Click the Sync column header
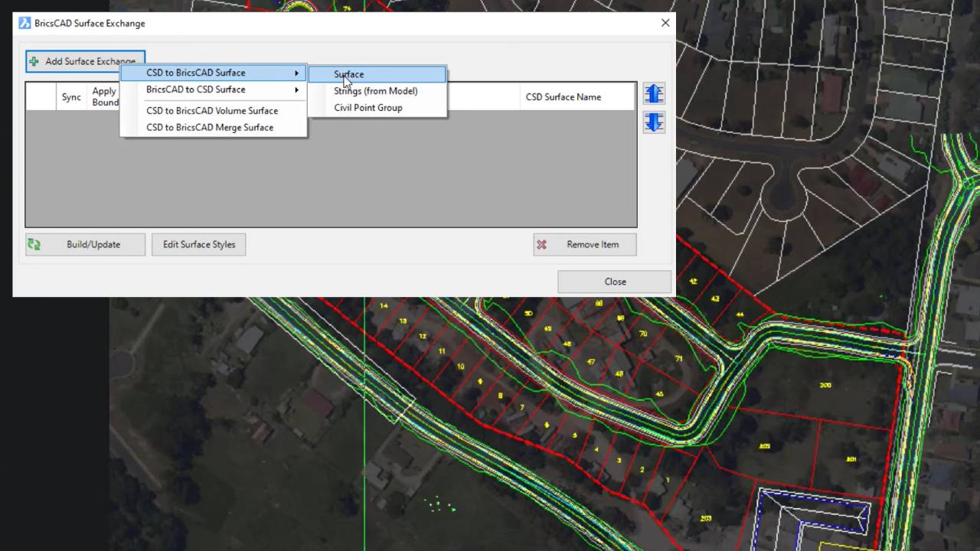 pyautogui.click(x=71, y=97)
